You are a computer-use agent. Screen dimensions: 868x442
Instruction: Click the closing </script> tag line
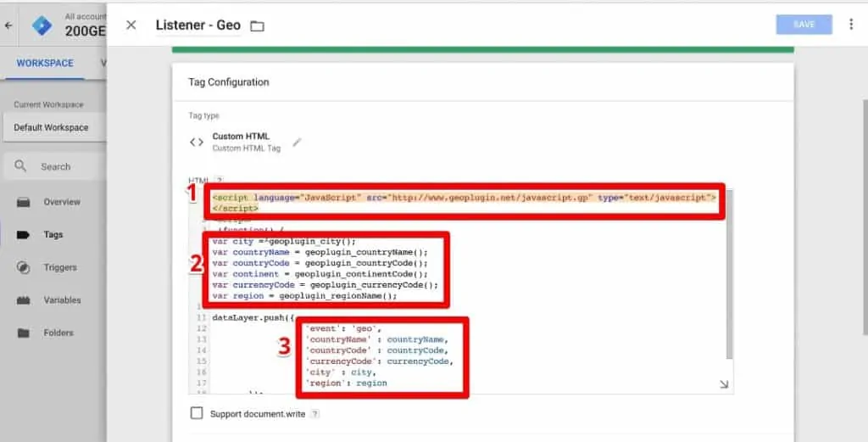click(x=236, y=208)
